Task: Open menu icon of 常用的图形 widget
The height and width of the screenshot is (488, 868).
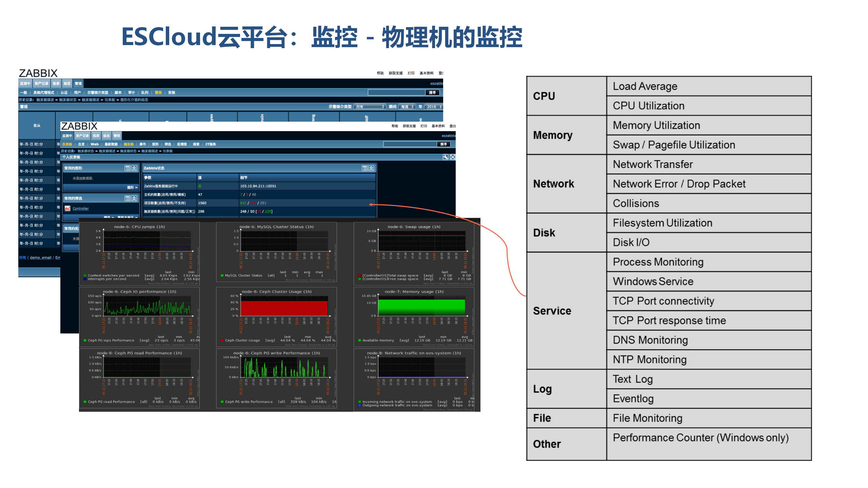Action: pyautogui.click(x=127, y=168)
